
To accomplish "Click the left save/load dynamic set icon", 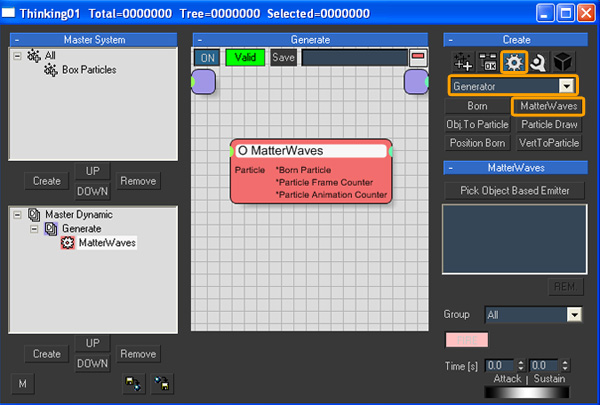I will click(x=134, y=384).
